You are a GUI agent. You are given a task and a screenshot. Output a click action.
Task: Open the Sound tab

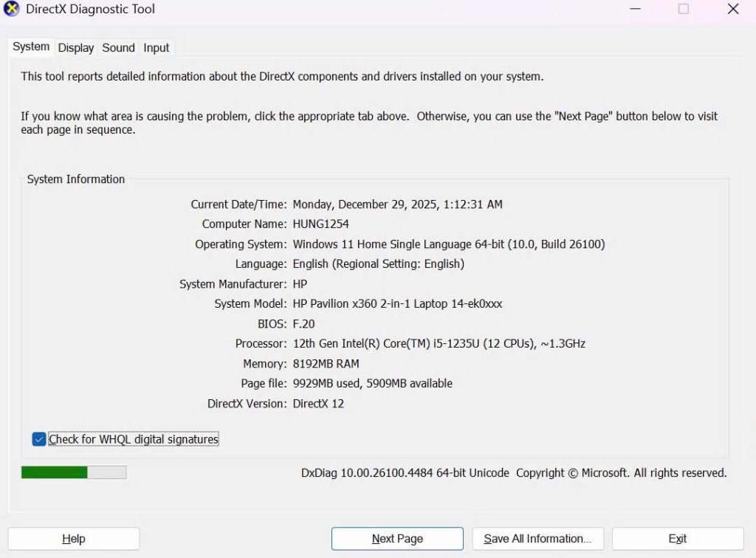118,48
